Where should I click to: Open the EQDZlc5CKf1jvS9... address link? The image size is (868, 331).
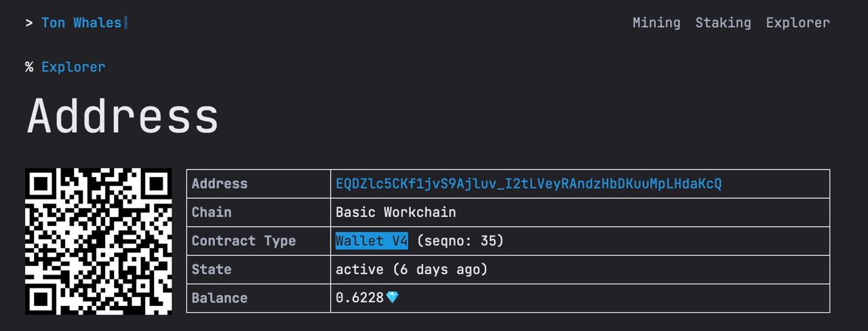[x=529, y=184]
